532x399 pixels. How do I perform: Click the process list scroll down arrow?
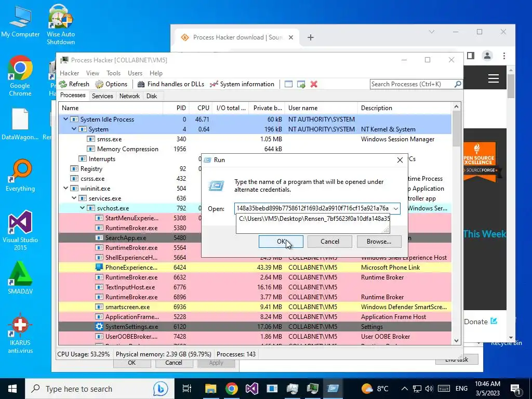tap(456, 341)
